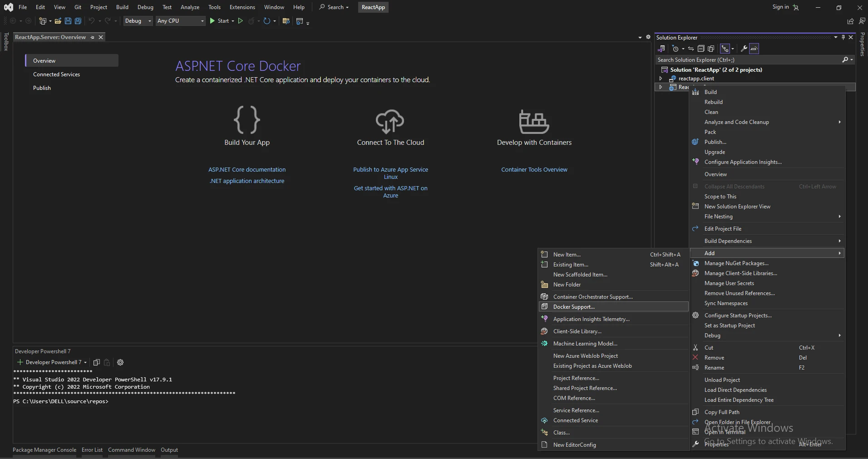Image resolution: width=868 pixels, height=459 pixels.
Task: Click Edit Project File in context menu
Action: pyautogui.click(x=767, y=229)
